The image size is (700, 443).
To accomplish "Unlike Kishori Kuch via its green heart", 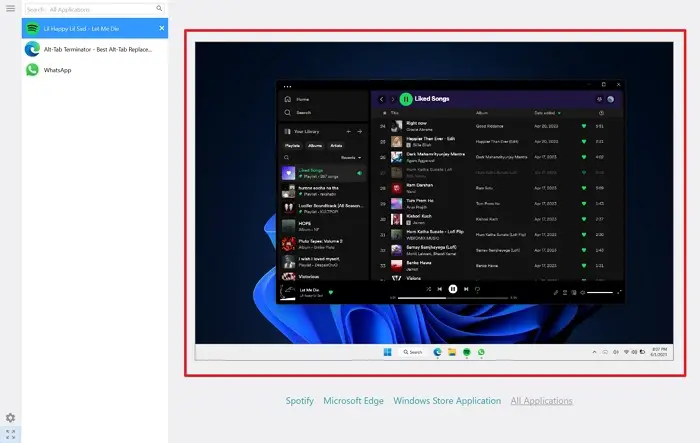I will [x=583, y=219].
